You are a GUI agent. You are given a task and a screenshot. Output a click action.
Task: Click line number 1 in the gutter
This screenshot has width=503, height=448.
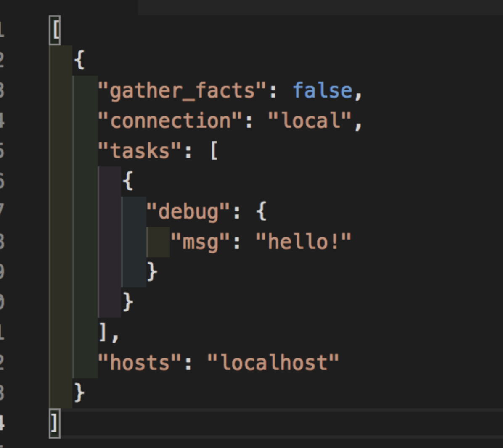click(x=2, y=29)
